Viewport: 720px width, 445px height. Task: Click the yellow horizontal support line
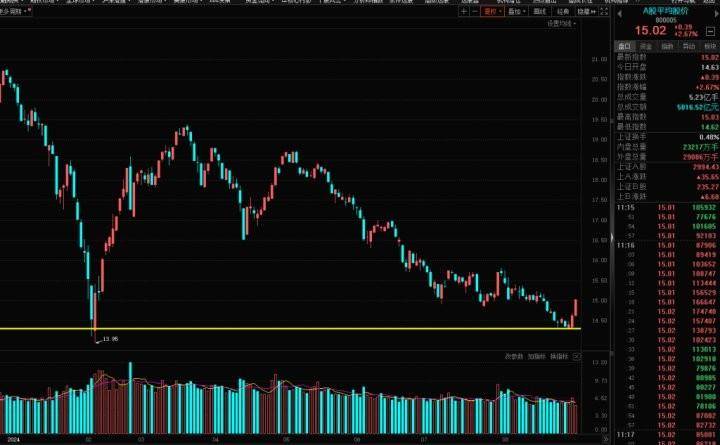pos(290,328)
